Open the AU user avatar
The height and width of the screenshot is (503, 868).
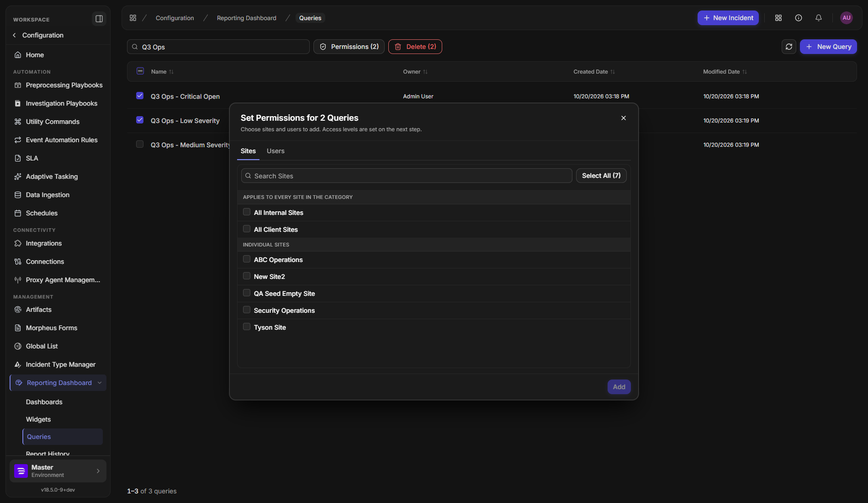pyautogui.click(x=847, y=18)
